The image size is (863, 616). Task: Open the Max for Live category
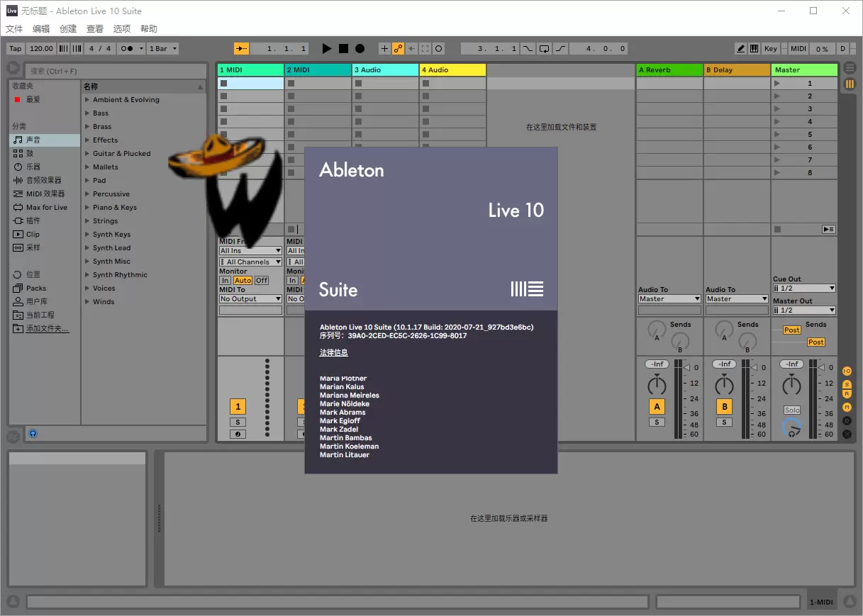[x=45, y=207]
